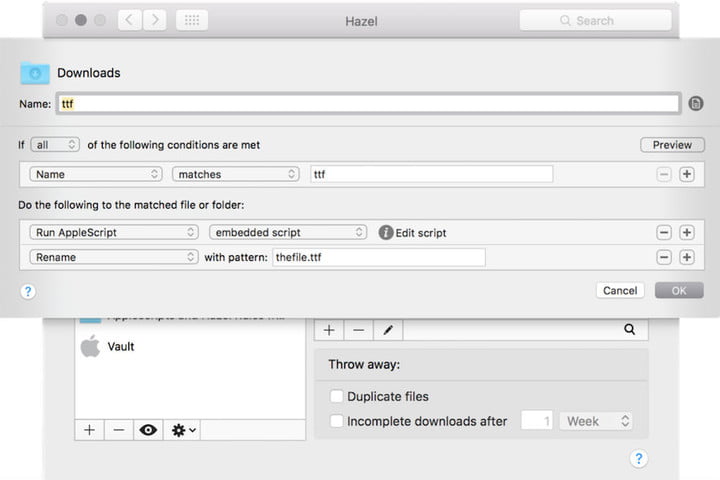Open the Name attribute dropdown
This screenshot has width=720, height=480.
[96, 175]
